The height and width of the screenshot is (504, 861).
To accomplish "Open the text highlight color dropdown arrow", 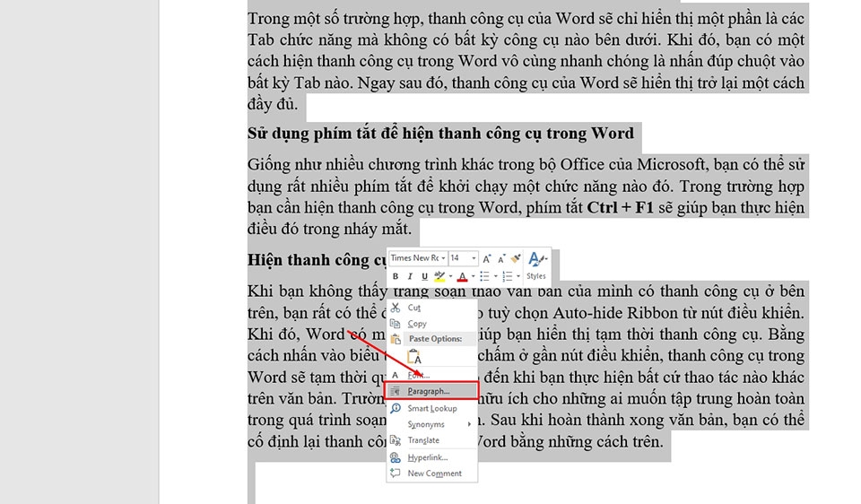I will pyautogui.click(x=450, y=276).
